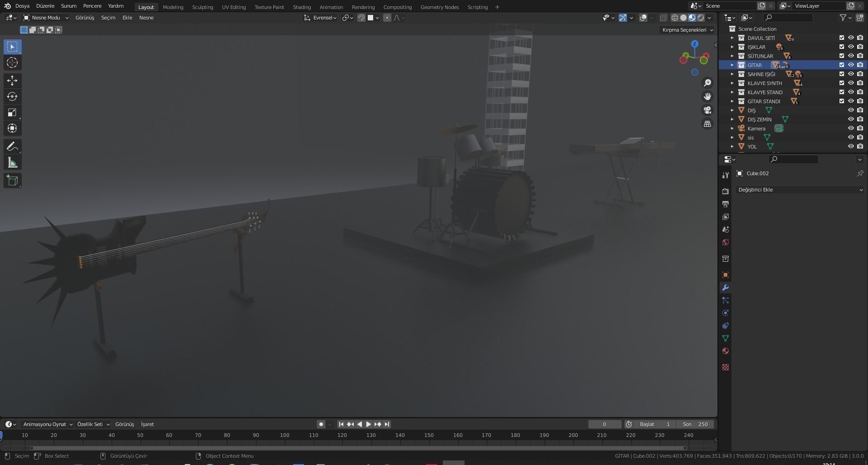Toggle snapping magnet in header
This screenshot has width=868, height=465.
(x=361, y=18)
